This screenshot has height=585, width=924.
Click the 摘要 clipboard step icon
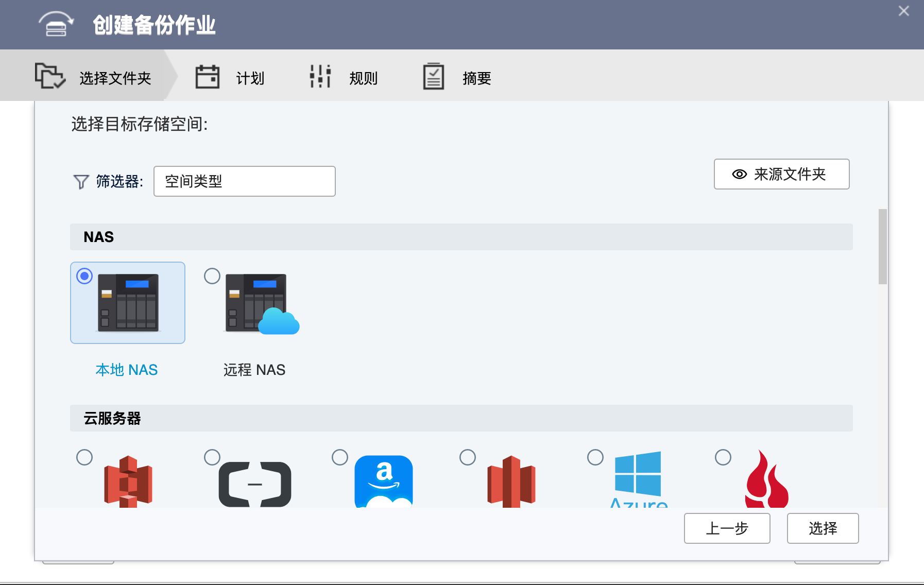point(433,76)
